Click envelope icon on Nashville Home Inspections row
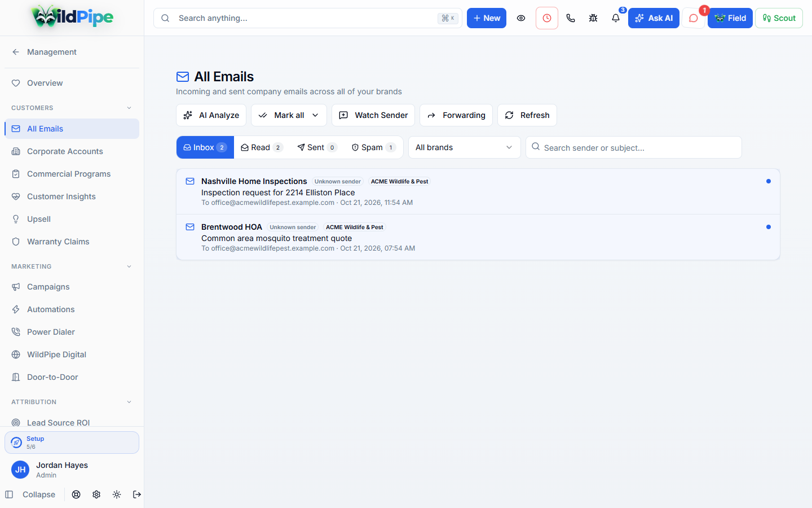The width and height of the screenshot is (812, 508). coord(190,181)
